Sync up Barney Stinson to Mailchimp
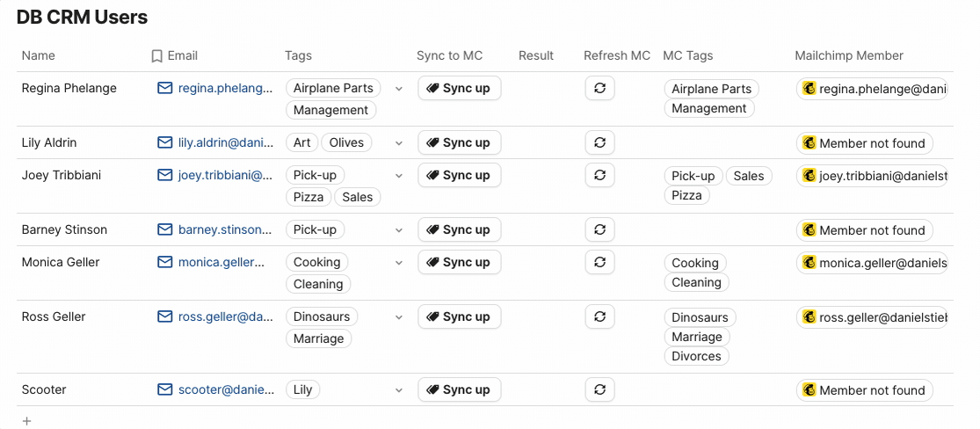Image resolution: width=980 pixels, height=429 pixels. click(x=459, y=229)
